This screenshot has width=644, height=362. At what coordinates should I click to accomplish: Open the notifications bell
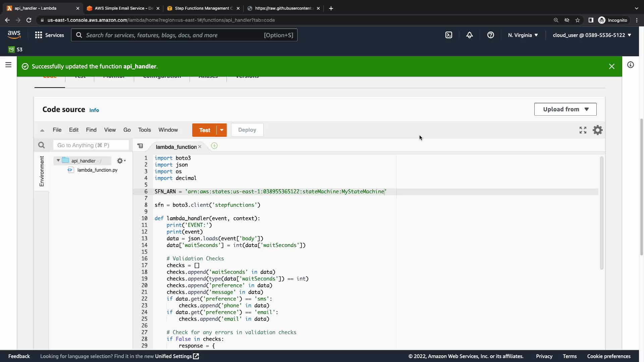(x=470, y=35)
